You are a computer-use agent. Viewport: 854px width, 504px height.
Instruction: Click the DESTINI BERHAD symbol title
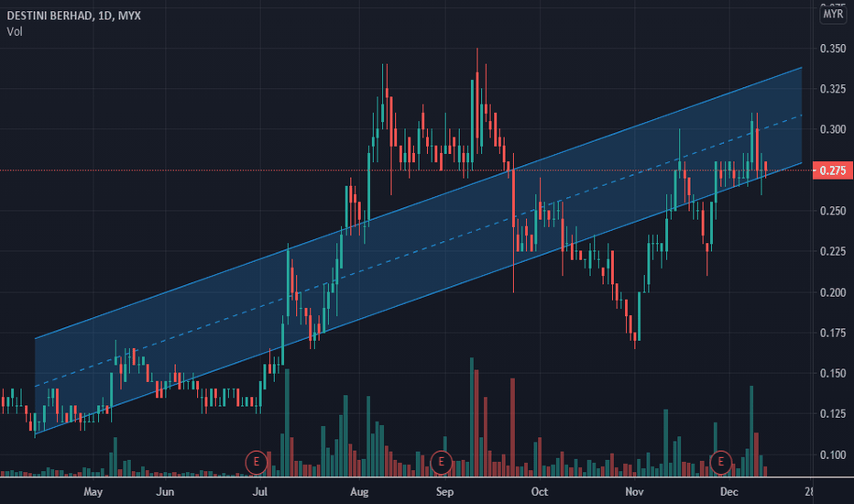coord(73,16)
